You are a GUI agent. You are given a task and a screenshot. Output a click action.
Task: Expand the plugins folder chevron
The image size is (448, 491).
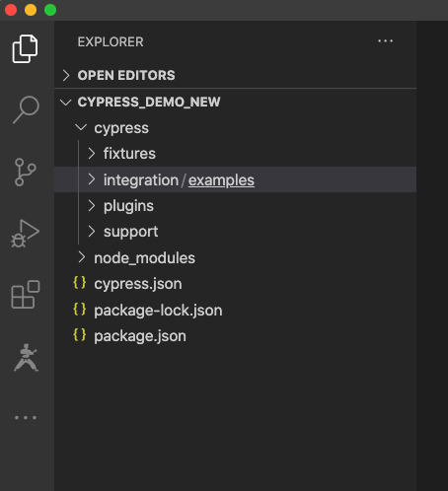click(x=92, y=205)
